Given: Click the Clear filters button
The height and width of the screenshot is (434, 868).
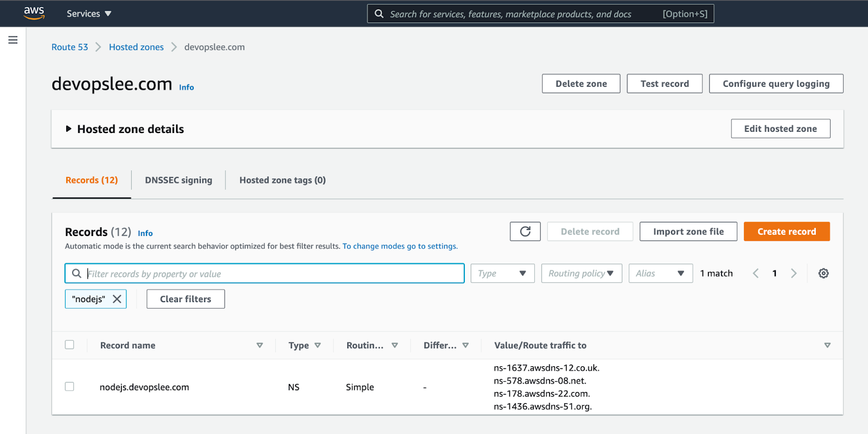Looking at the screenshot, I should click(186, 299).
